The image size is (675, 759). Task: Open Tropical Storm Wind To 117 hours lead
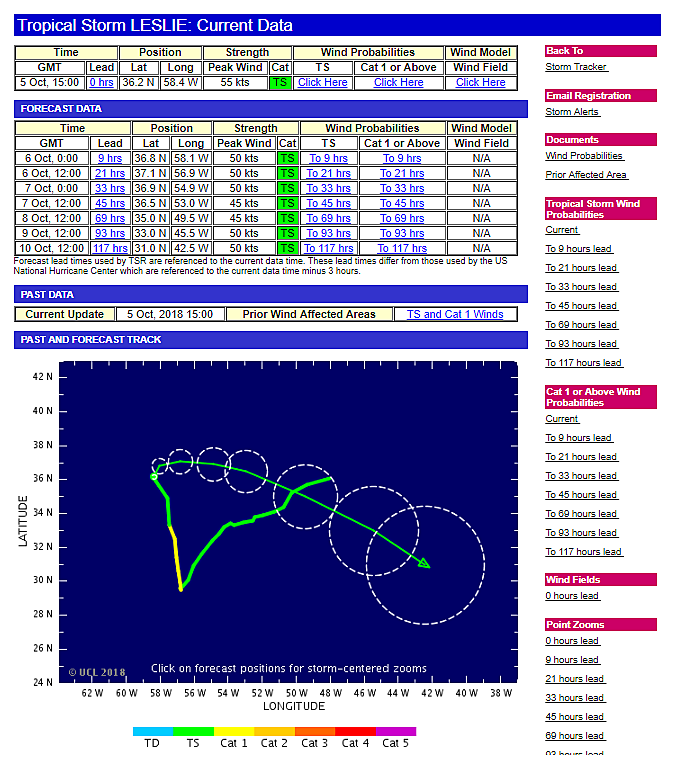tap(584, 363)
